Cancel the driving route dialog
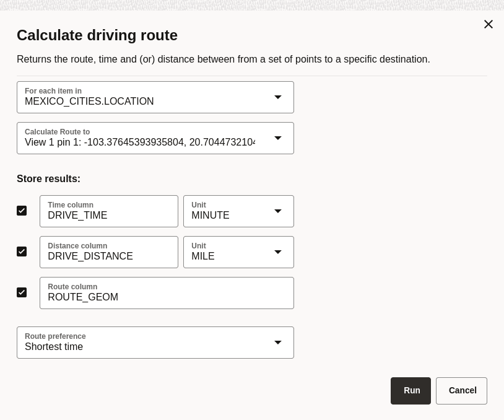This screenshot has height=420, width=504. [x=461, y=391]
